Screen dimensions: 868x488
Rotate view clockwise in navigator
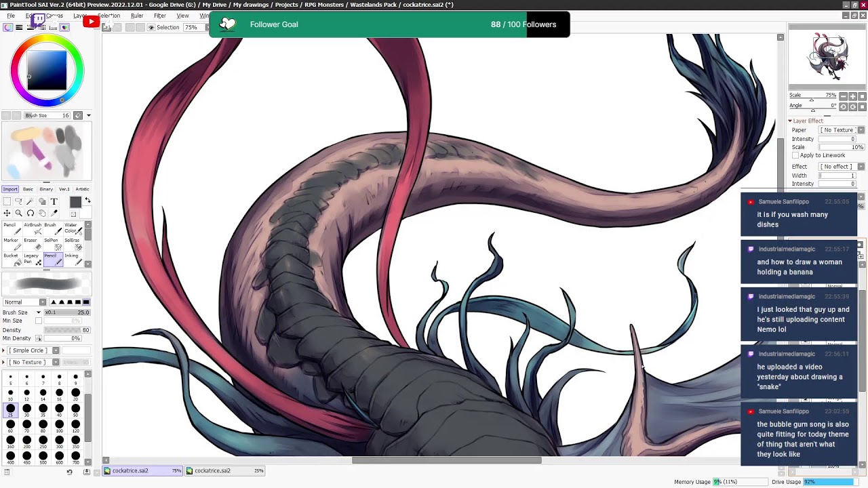[x=852, y=106]
